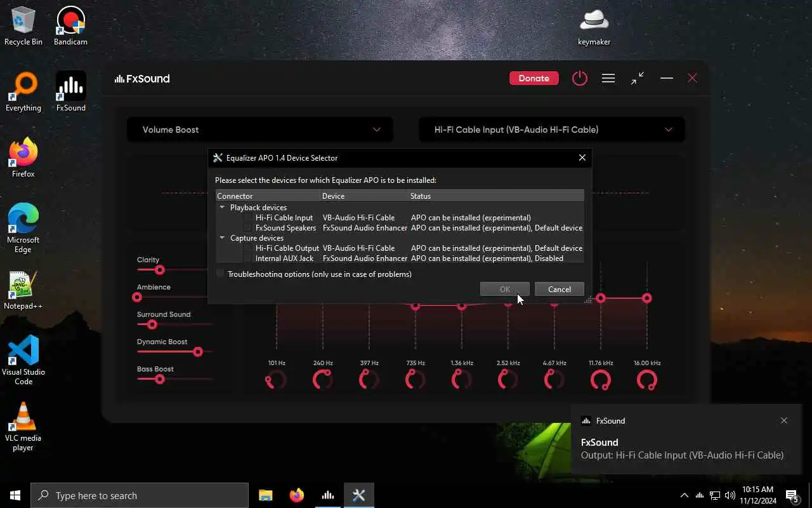This screenshot has height=508, width=812.
Task: Click the 1.36 kHz frequency knob
Action: [462, 380]
